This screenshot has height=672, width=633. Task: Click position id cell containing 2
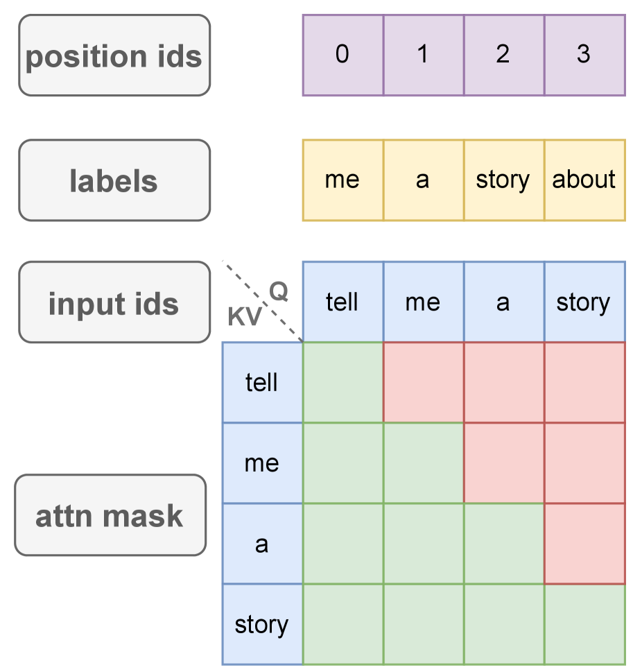(x=503, y=55)
